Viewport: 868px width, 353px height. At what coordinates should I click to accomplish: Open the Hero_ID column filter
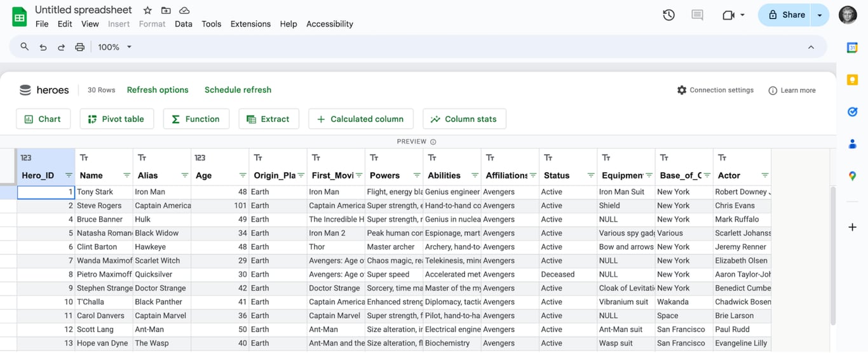click(x=69, y=176)
